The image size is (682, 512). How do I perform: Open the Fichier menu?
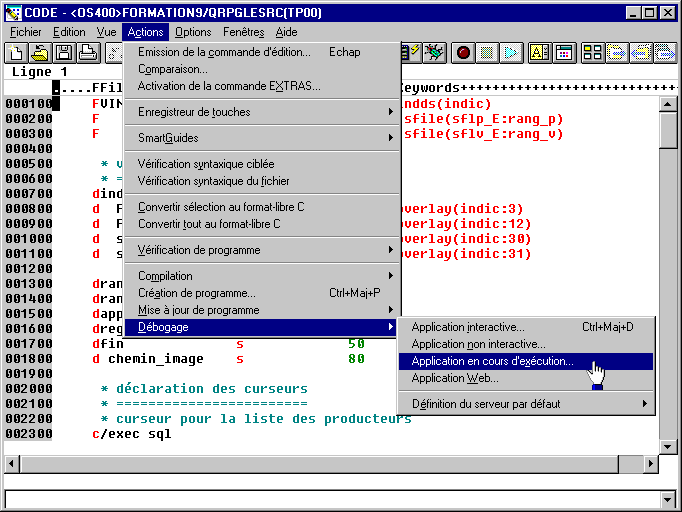tap(26, 32)
